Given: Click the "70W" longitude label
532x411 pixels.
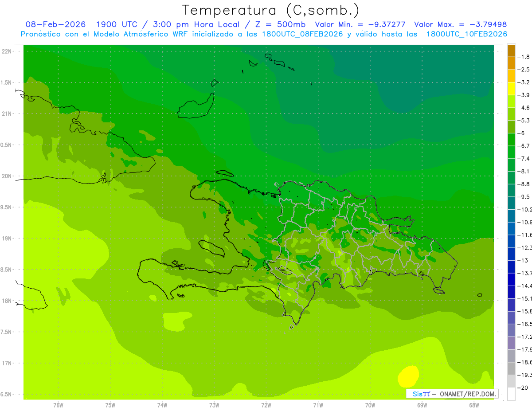Looking at the screenshot, I should tap(370, 405).
